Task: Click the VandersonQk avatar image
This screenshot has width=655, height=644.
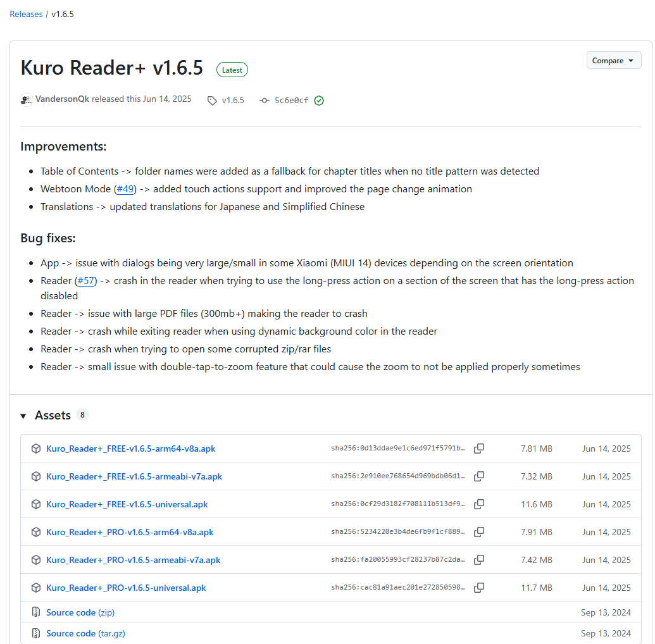Action: click(x=27, y=100)
